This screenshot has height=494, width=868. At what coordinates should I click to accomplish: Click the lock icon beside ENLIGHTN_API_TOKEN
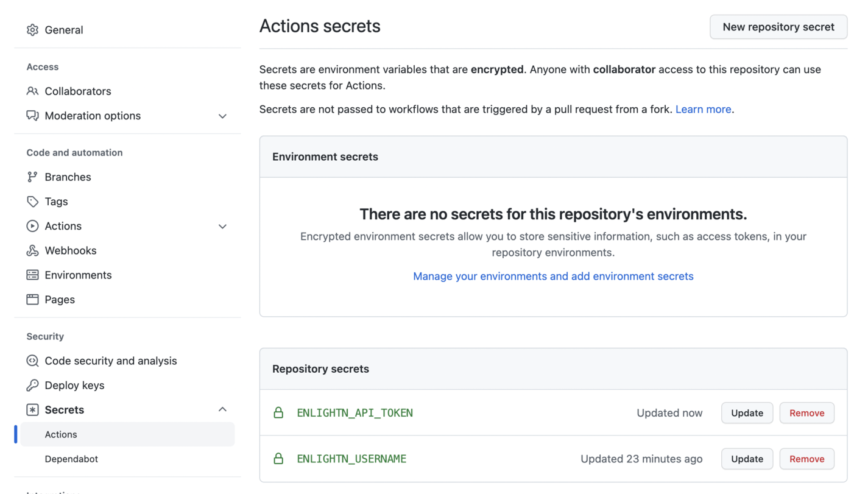(278, 412)
